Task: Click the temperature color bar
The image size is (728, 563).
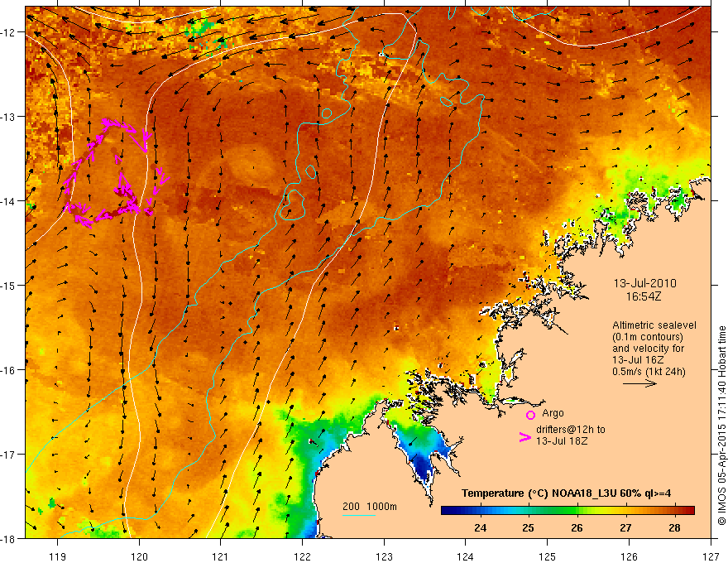Action: [x=568, y=511]
